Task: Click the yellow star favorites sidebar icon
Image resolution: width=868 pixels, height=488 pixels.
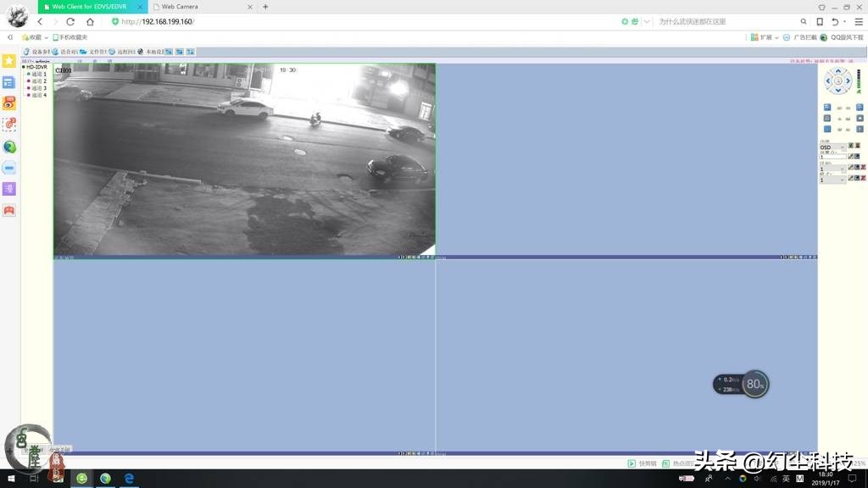Action: click(8, 61)
